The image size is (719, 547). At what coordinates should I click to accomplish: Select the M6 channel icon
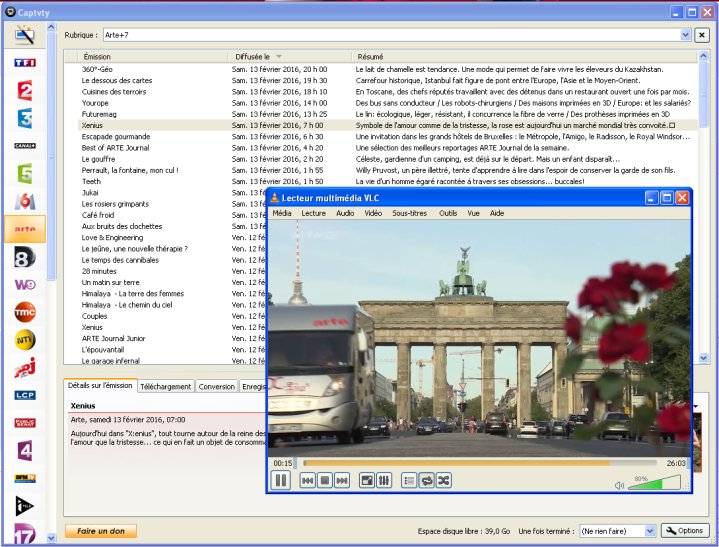(x=25, y=201)
